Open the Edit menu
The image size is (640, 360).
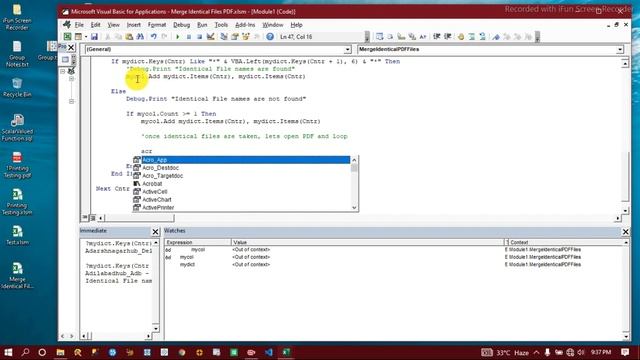click(x=96, y=25)
